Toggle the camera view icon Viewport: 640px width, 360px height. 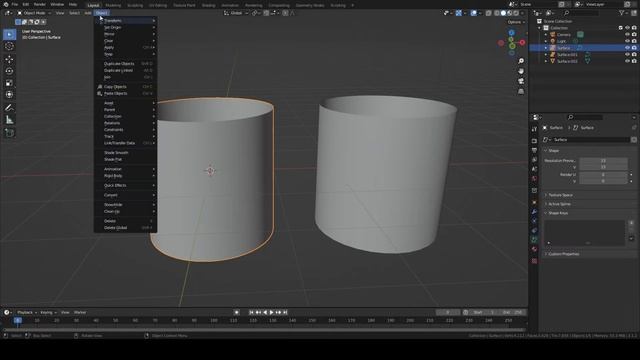pos(521,81)
